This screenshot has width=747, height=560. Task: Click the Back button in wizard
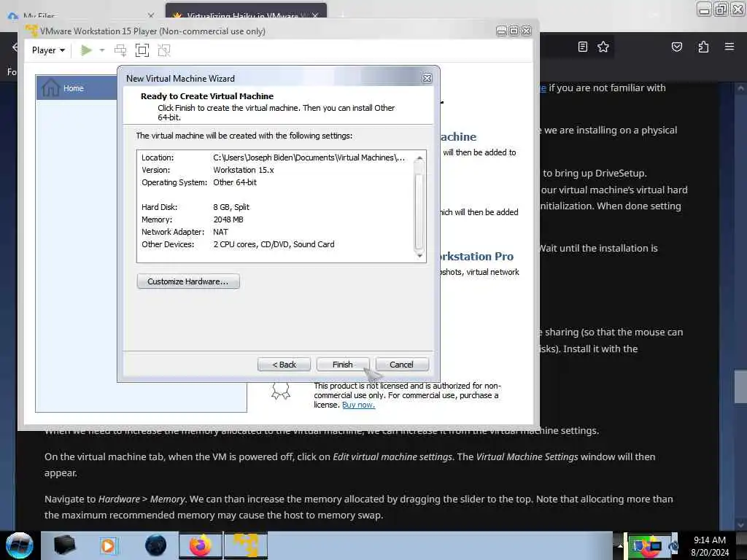[x=284, y=365]
